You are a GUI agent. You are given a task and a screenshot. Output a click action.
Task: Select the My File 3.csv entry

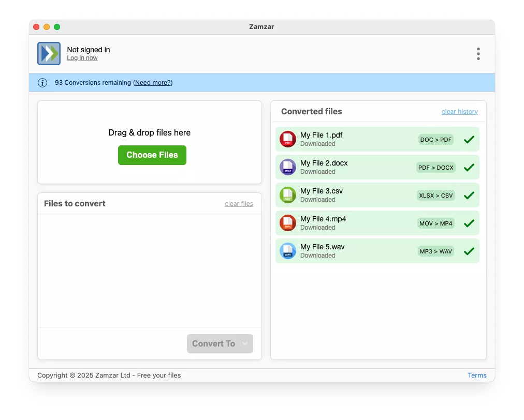377,195
